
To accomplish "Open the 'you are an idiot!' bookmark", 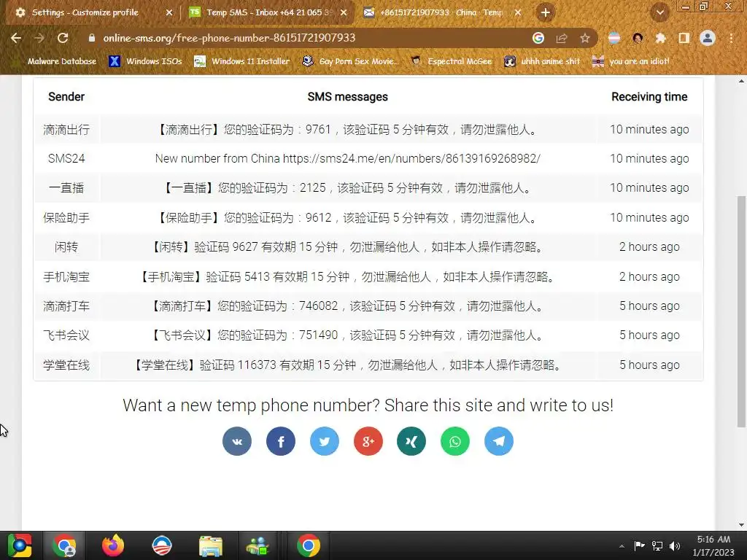I will (x=631, y=61).
